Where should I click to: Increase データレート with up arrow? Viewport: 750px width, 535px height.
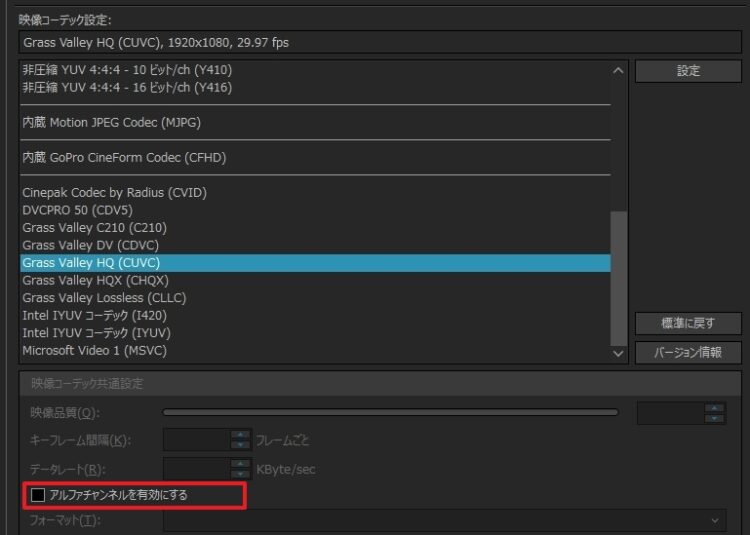tap(240, 464)
